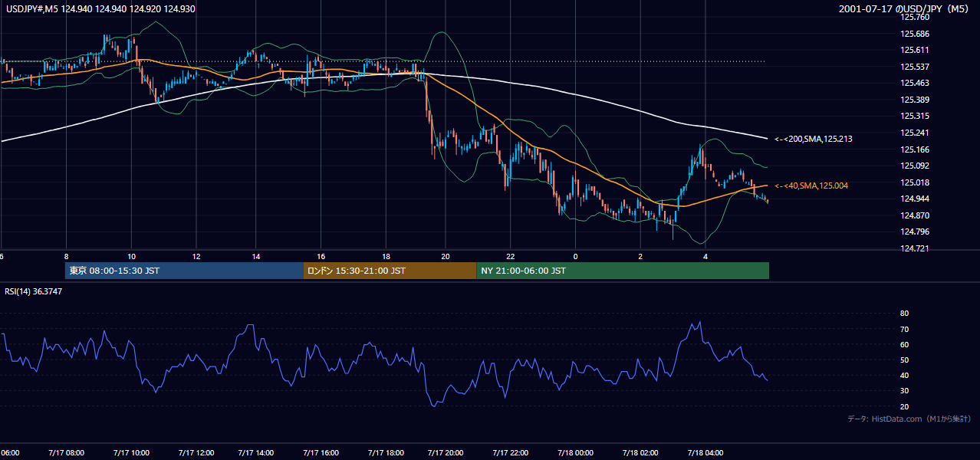Screen dimensions: 980x460
Task: Click price axis value 124.721
Action: 915,248
